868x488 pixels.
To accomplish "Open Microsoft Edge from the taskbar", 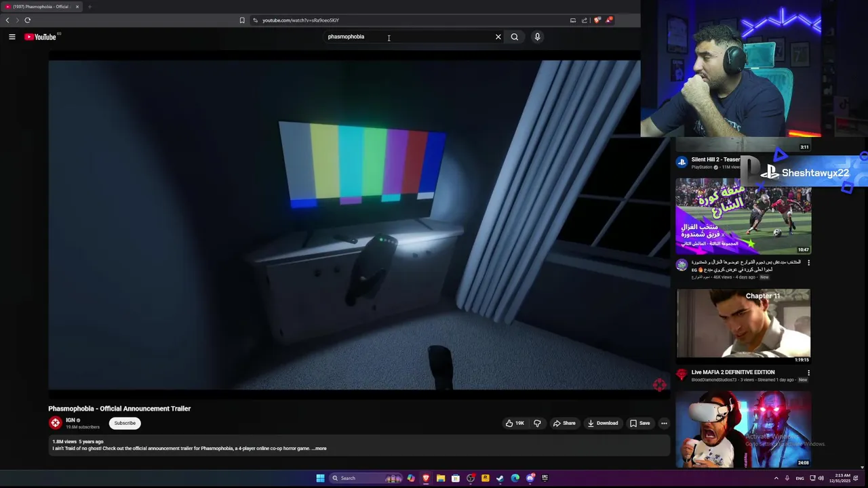I will [x=515, y=478].
